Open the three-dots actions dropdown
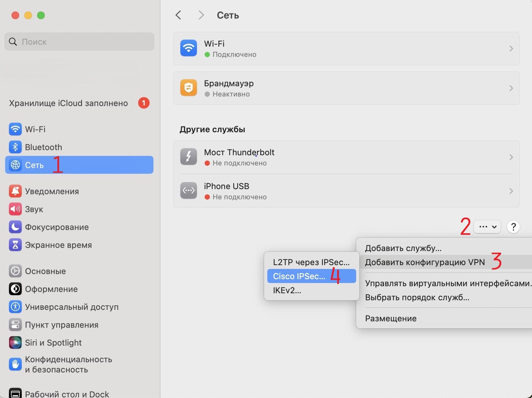The image size is (532, 398). pyautogui.click(x=487, y=227)
